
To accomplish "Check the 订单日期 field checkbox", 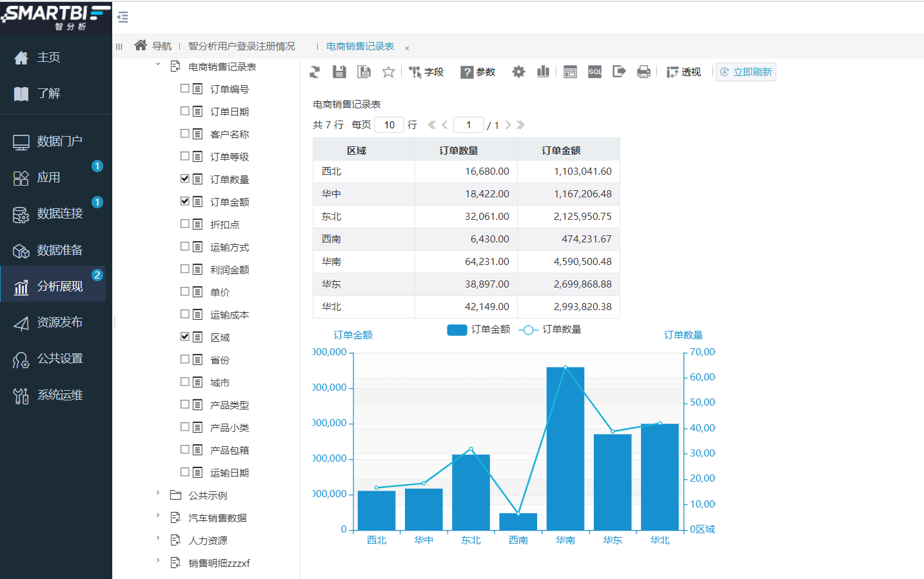I will [x=185, y=111].
